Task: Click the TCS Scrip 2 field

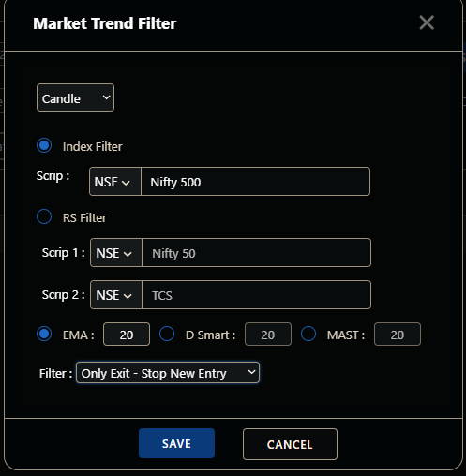Action: point(256,295)
